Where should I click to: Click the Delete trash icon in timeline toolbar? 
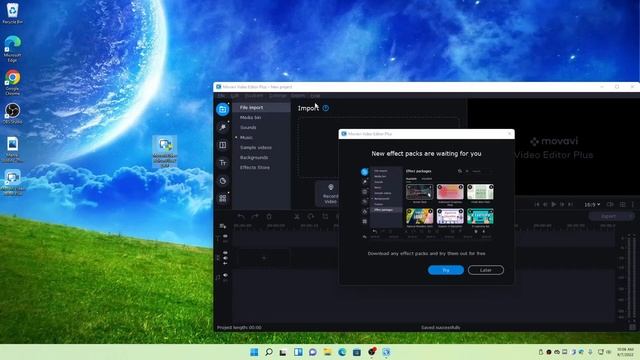pyautogui.click(x=269, y=216)
